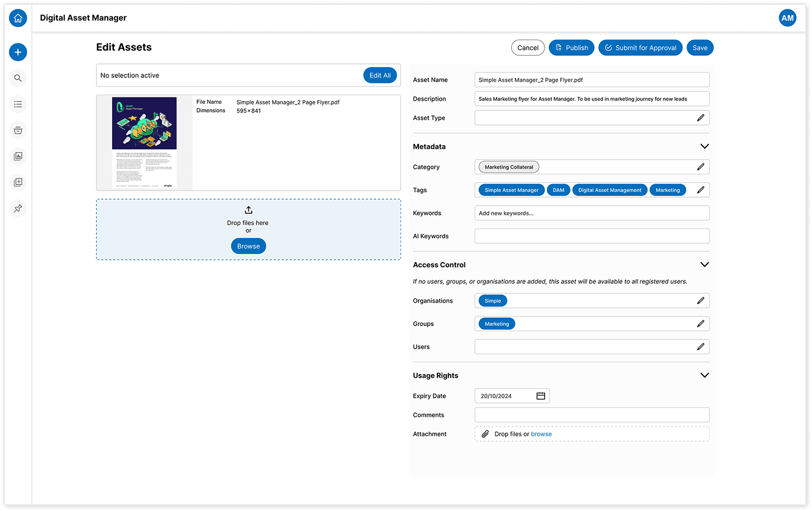Click the Home icon in the top bar
This screenshot has width=812, height=511.
18,18
